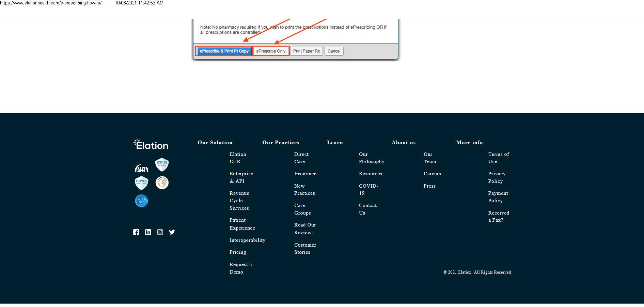Viewport: 644px width, 307px height.
Task: Open the Instagram social icon
Action: [x=160, y=232]
